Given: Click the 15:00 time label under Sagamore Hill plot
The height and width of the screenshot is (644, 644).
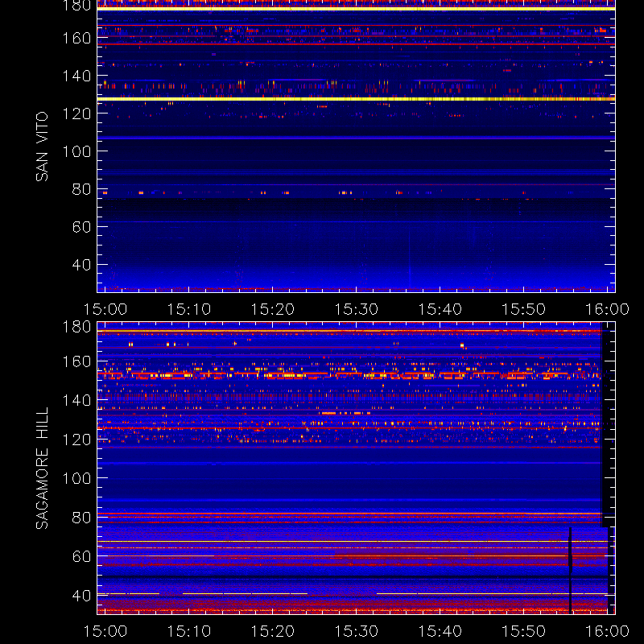Looking at the screenshot, I should point(105,631).
